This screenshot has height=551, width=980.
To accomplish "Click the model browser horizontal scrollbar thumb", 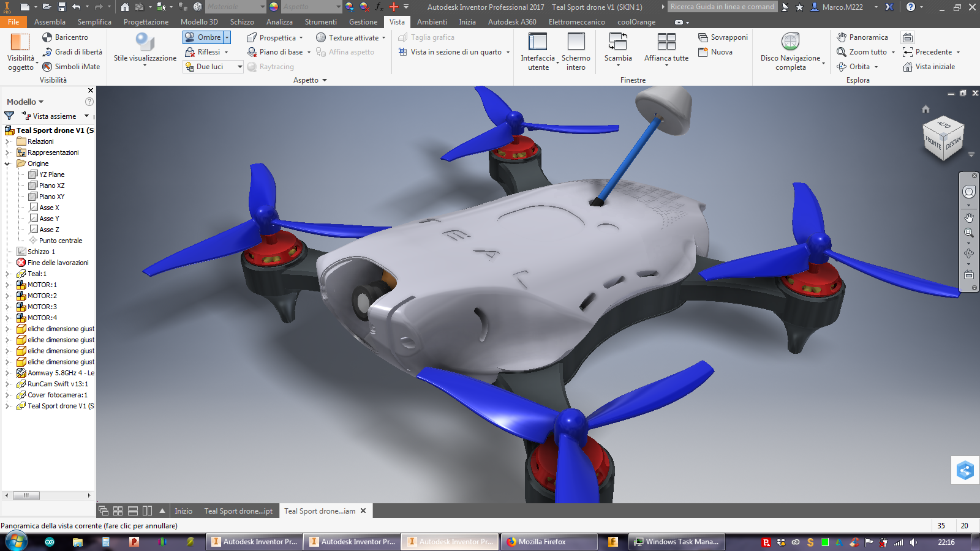I will coord(26,496).
